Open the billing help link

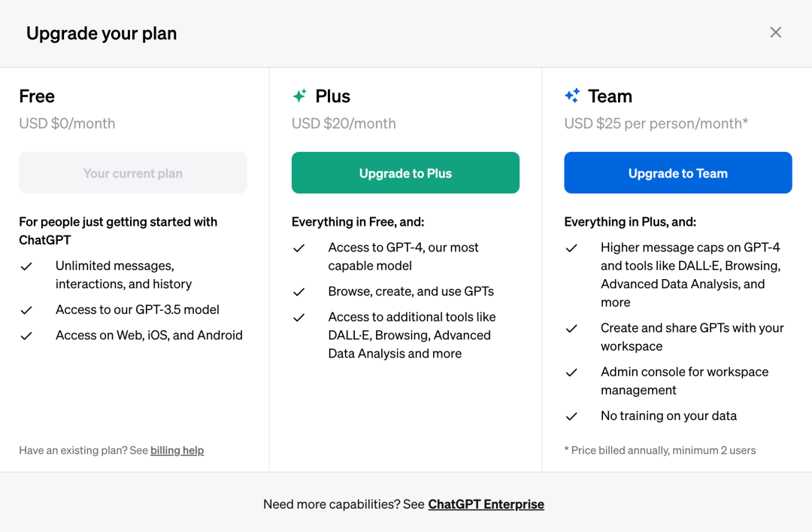[177, 451]
